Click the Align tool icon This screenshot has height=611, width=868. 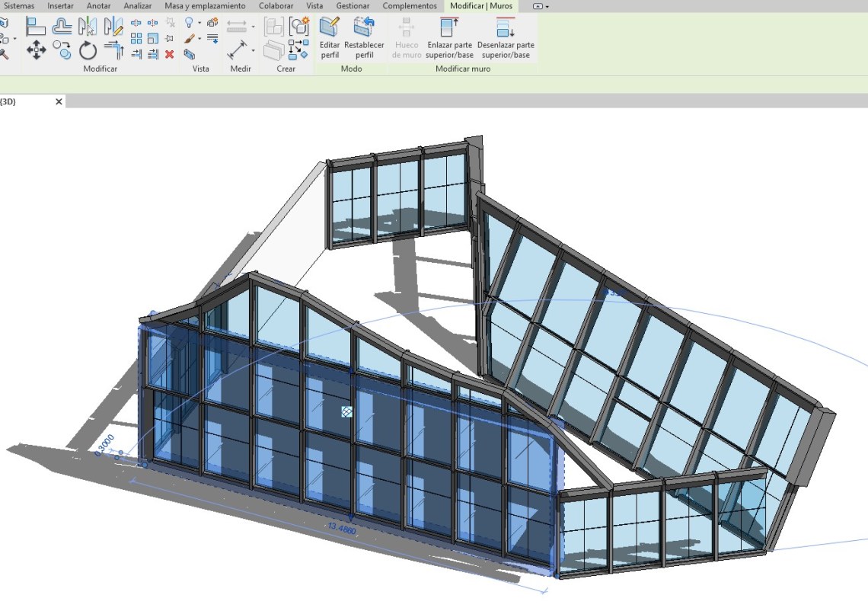(x=36, y=27)
